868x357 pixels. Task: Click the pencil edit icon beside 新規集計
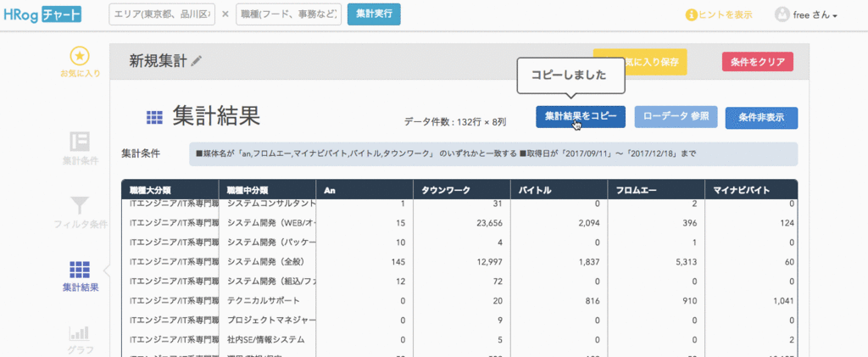click(196, 61)
